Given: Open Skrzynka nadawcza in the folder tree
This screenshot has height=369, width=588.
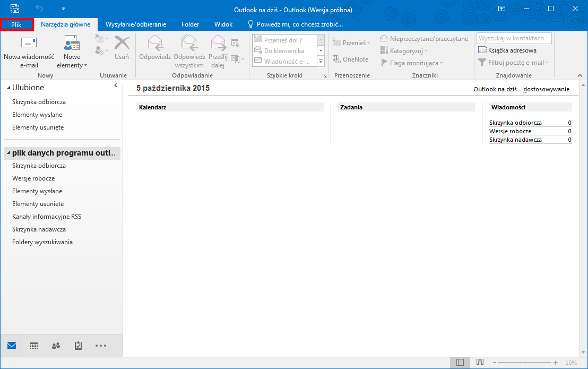Looking at the screenshot, I should [39, 229].
